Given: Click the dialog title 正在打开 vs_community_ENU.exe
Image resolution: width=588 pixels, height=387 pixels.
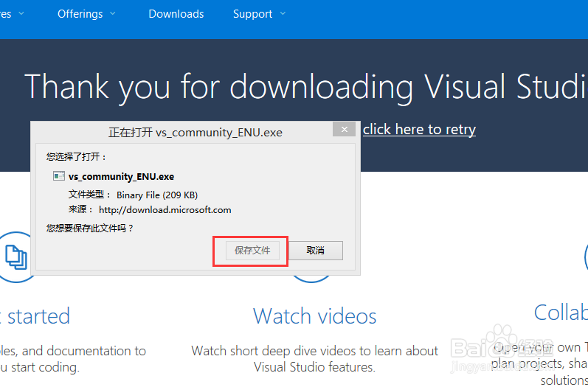Looking at the screenshot, I should 196,133.
